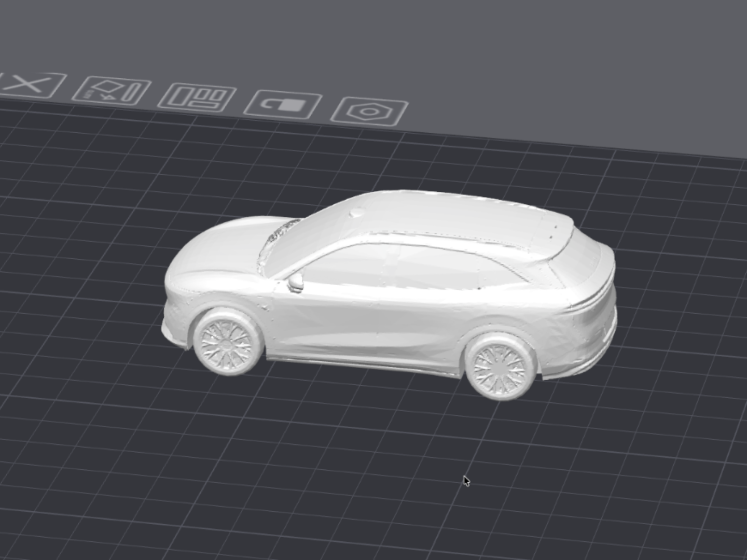Click the arrange objects plate icon
747x560 pixels.
point(197,97)
